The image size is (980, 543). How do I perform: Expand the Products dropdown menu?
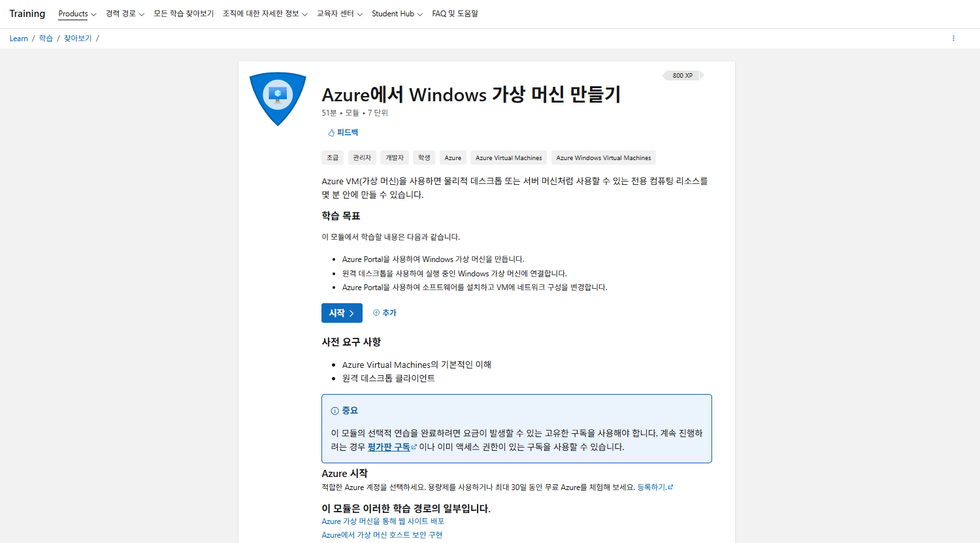77,14
